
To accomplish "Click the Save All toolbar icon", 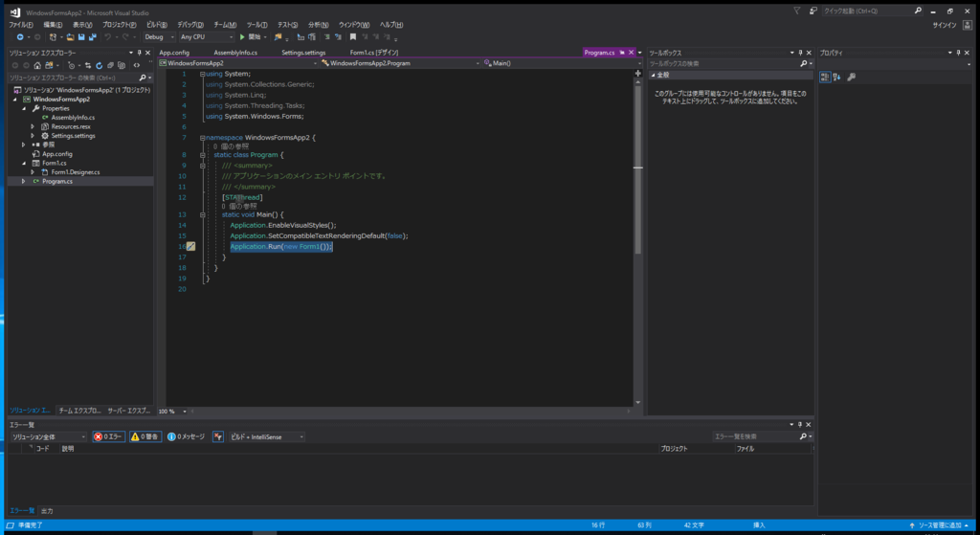I will tap(92, 37).
